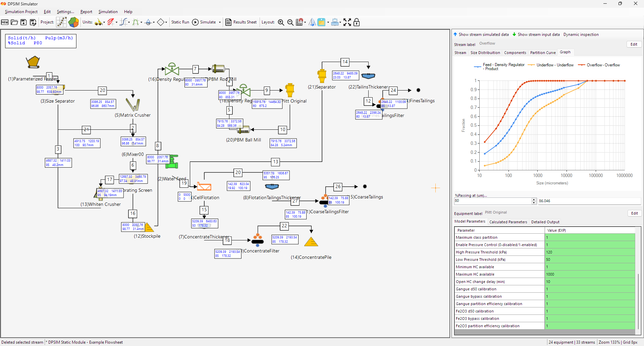Click the Save As toolbar icon
The height and width of the screenshot is (346, 644).
pos(33,22)
